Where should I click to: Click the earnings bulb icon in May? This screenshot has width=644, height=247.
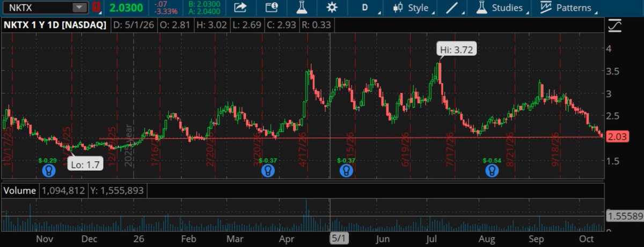[x=346, y=170]
